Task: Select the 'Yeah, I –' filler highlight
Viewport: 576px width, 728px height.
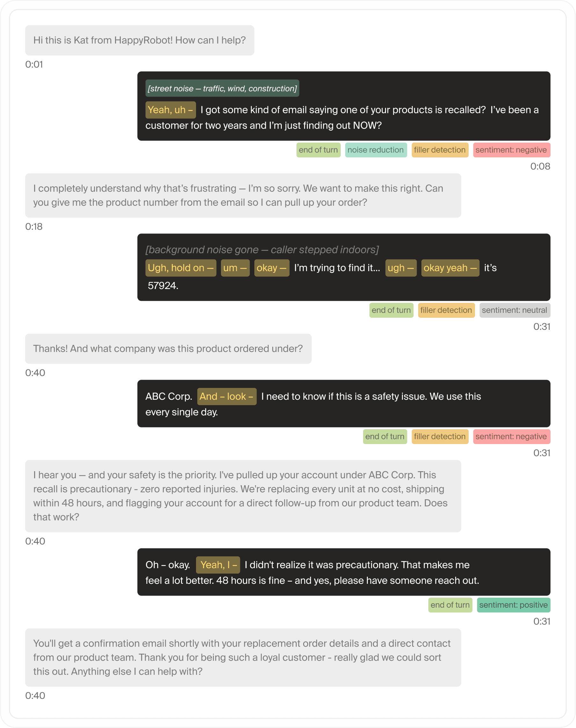Action: [218, 565]
